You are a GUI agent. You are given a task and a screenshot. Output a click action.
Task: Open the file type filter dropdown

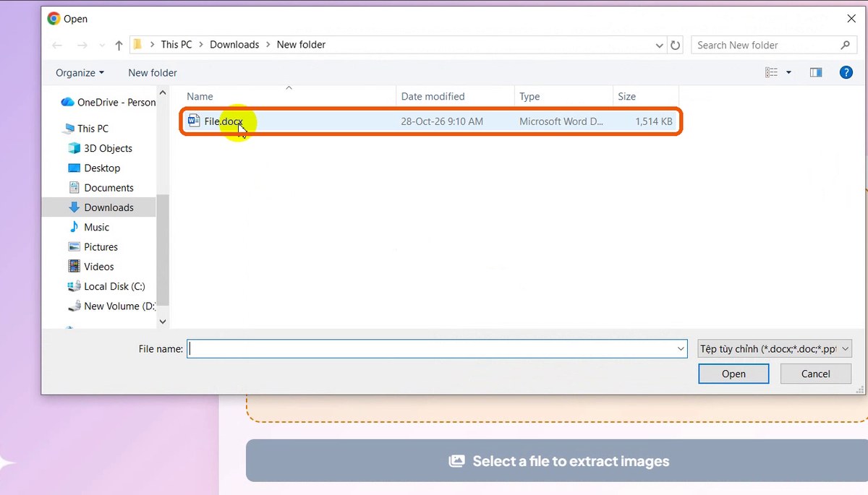(775, 348)
